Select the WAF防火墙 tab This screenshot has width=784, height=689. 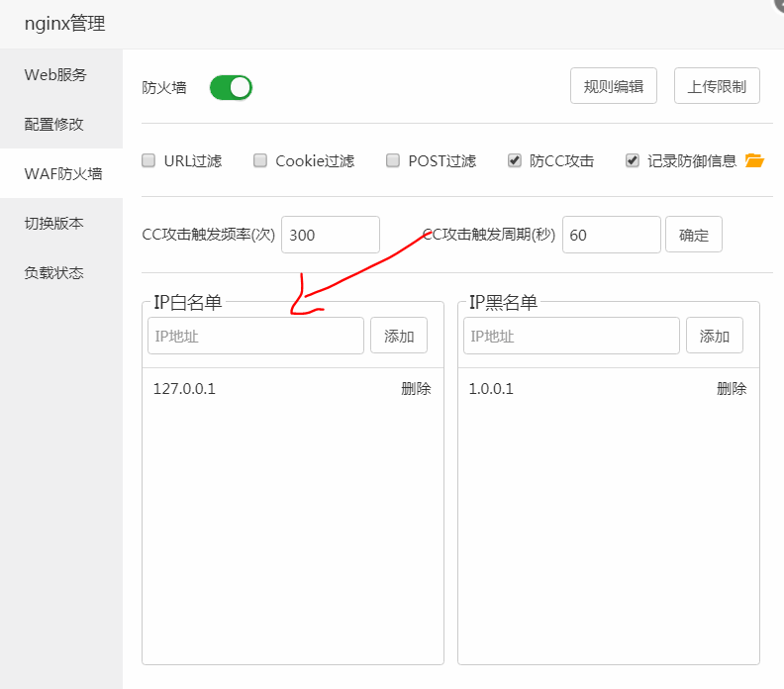(62, 173)
